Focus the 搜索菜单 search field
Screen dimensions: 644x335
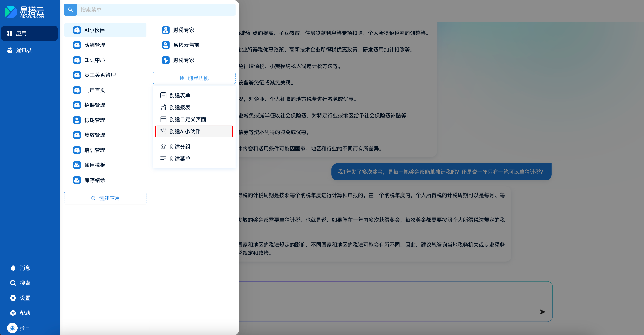point(156,10)
